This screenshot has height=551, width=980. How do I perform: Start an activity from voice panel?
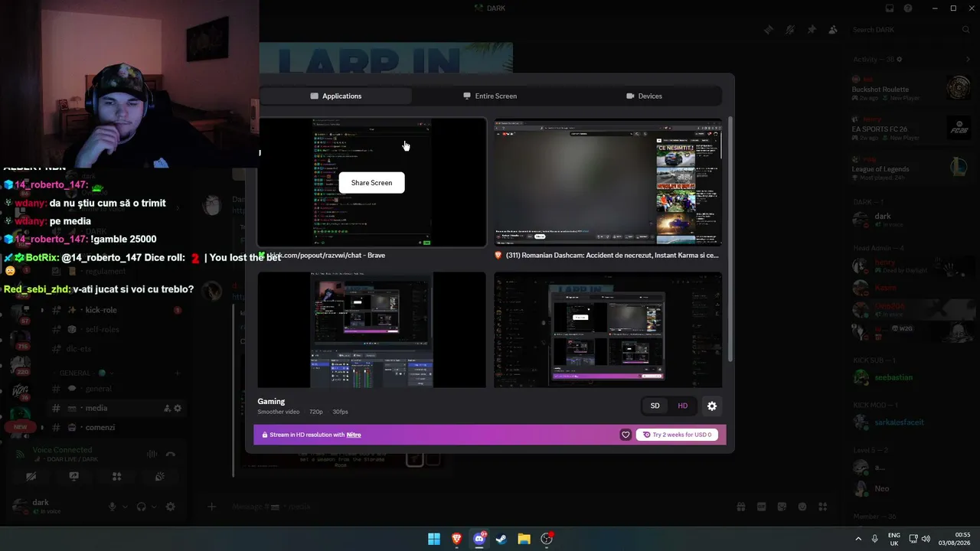click(x=116, y=476)
